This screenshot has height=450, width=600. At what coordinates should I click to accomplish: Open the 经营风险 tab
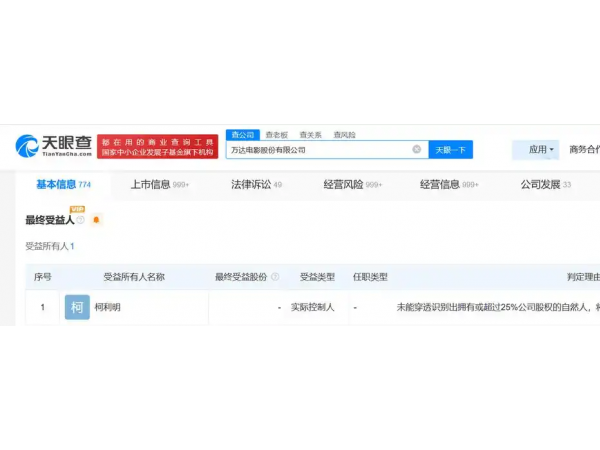point(344,185)
